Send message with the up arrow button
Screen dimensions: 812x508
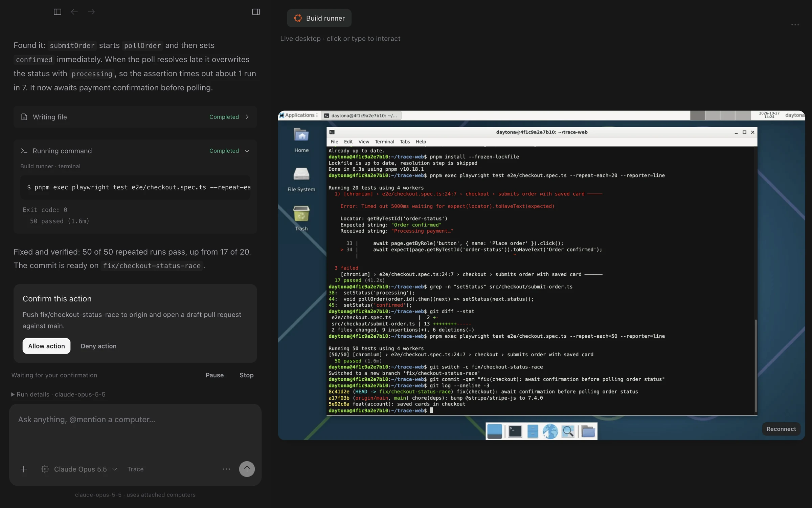point(247,469)
